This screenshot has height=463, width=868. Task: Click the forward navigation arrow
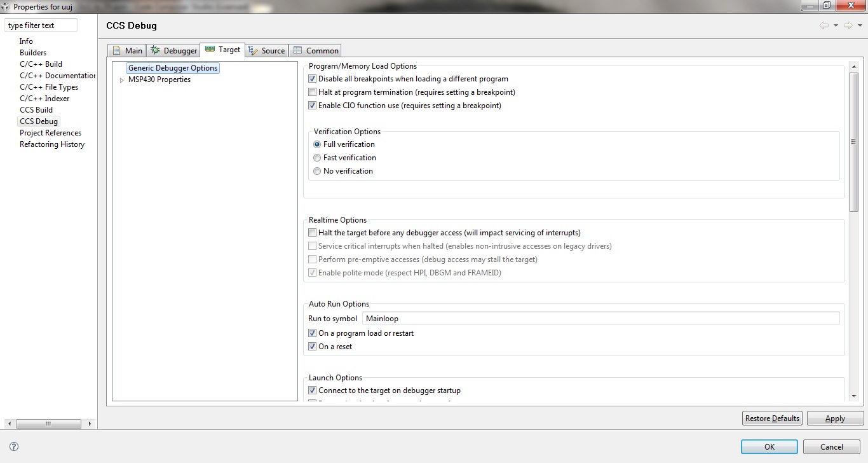pyautogui.click(x=848, y=25)
